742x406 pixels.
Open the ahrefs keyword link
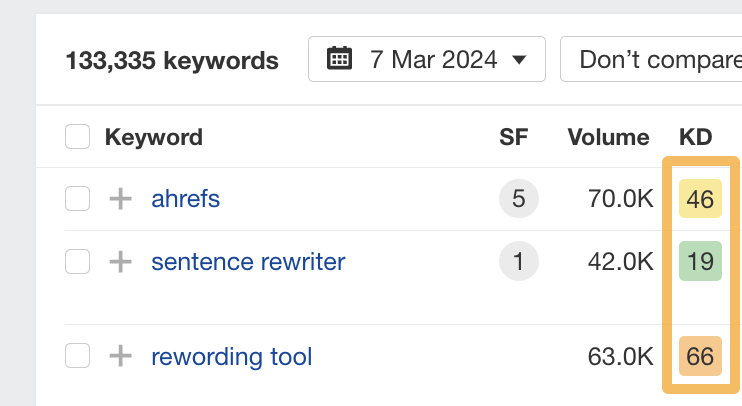[x=185, y=199]
